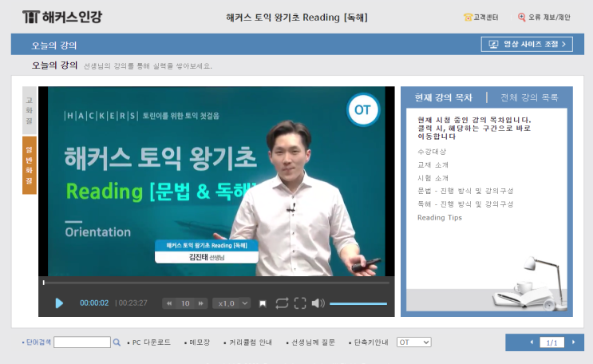Click the current time 00:00:02
The height and width of the screenshot is (364, 593).
coord(94,303)
